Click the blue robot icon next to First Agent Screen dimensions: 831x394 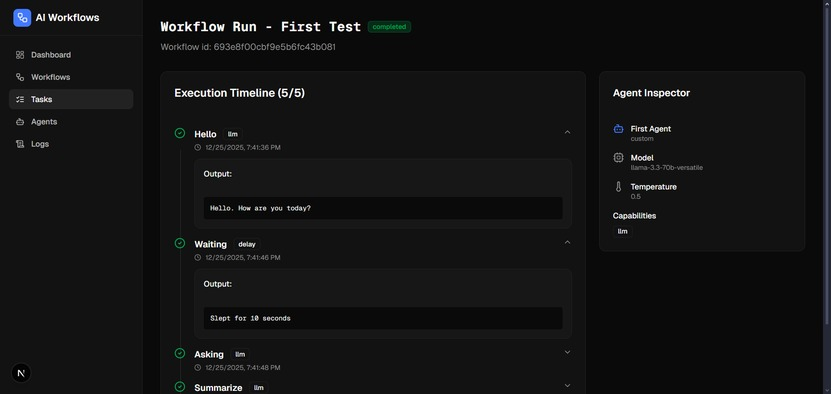pos(618,129)
